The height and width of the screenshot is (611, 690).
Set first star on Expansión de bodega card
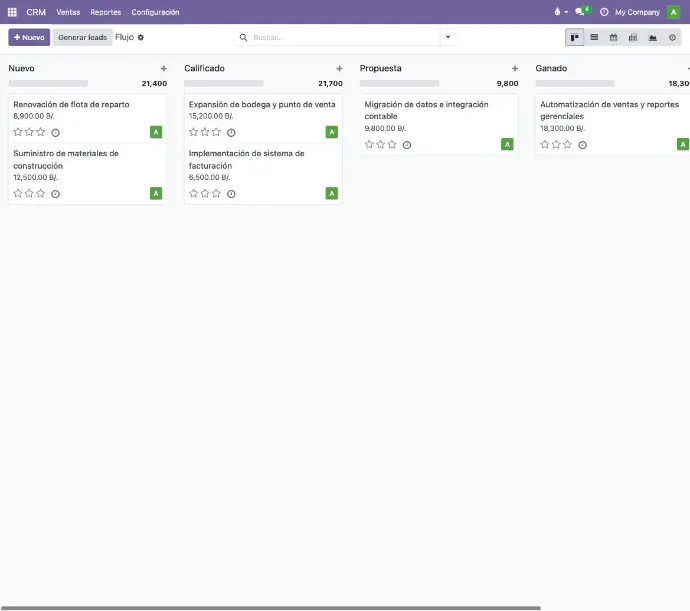(193, 132)
